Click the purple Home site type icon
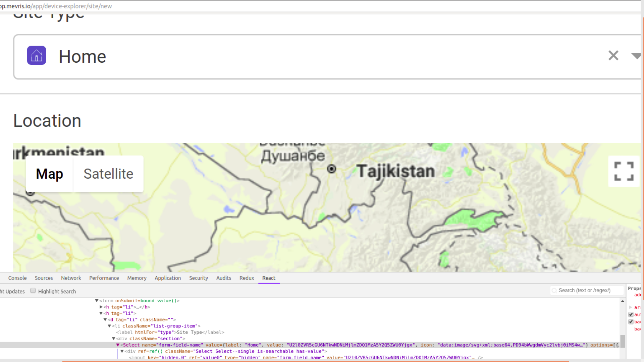Image resolution: width=644 pixels, height=362 pixels. (x=37, y=55)
